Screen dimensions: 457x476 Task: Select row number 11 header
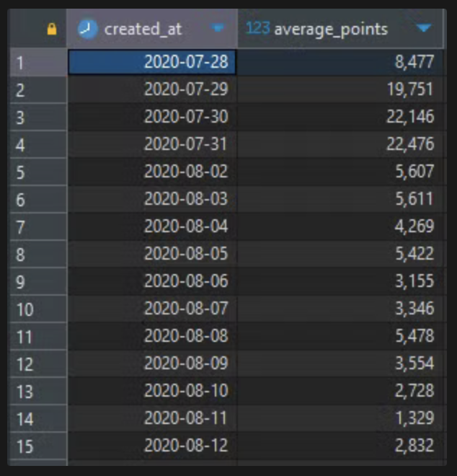38,336
